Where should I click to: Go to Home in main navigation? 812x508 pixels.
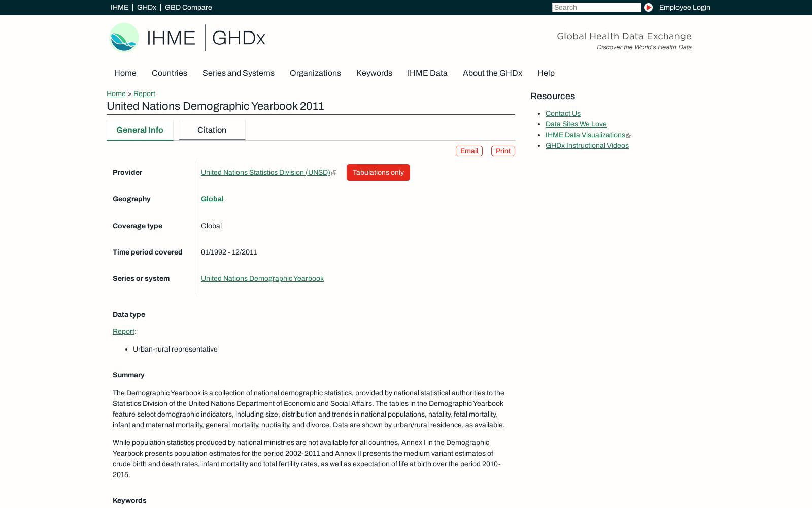click(x=125, y=73)
